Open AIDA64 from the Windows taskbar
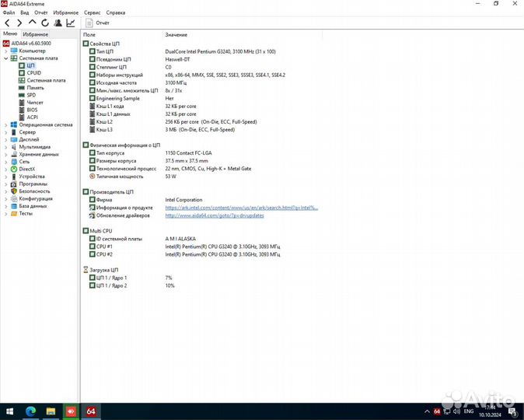Image resolution: width=524 pixels, height=420 pixels. tap(90, 410)
